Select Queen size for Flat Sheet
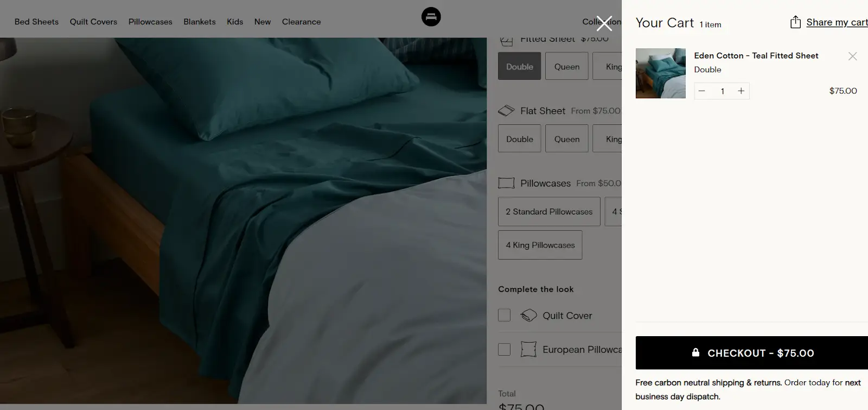 tap(566, 139)
